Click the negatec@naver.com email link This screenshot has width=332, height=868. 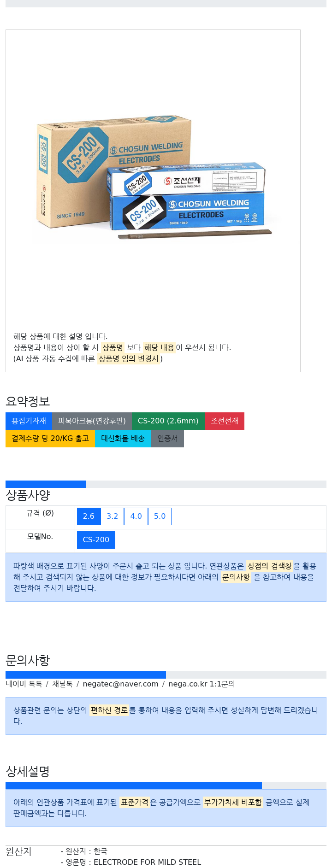pos(120,684)
